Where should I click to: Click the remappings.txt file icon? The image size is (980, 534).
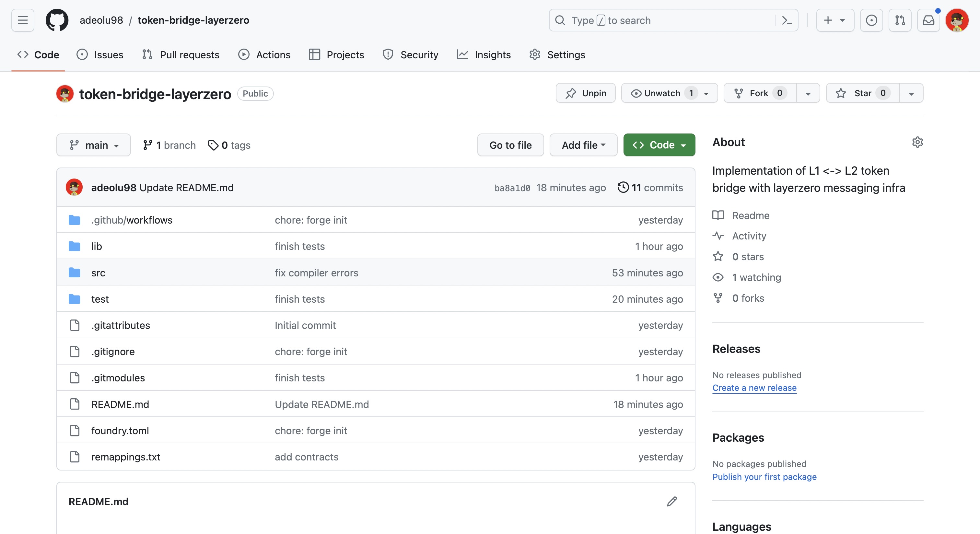point(75,457)
